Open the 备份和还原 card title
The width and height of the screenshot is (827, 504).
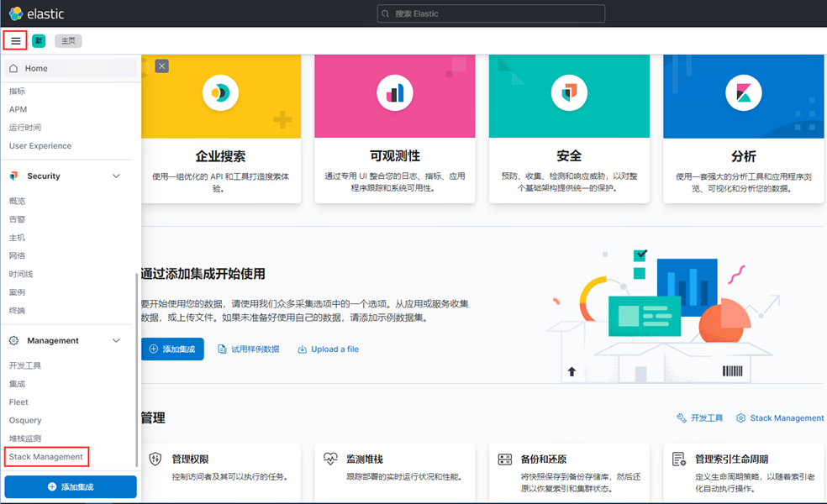click(x=543, y=459)
